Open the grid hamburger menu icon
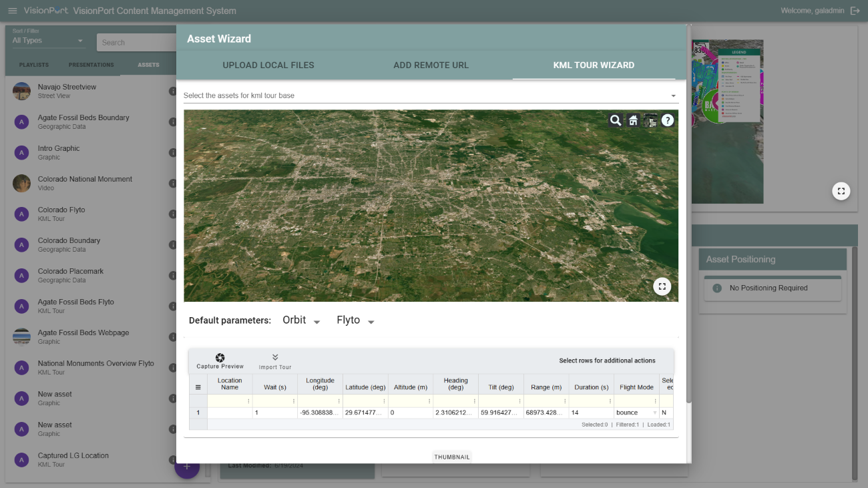Image resolution: width=868 pixels, height=488 pixels. click(x=198, y=387)
